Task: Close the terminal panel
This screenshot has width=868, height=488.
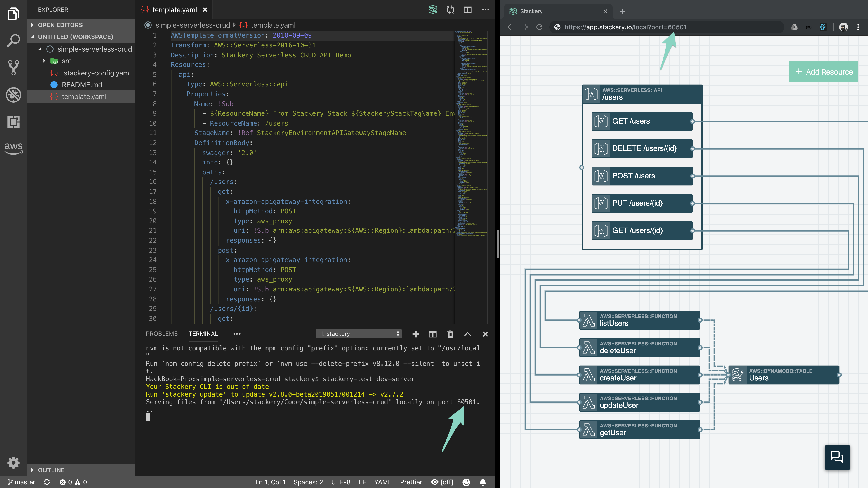Action: coord(485,334)
